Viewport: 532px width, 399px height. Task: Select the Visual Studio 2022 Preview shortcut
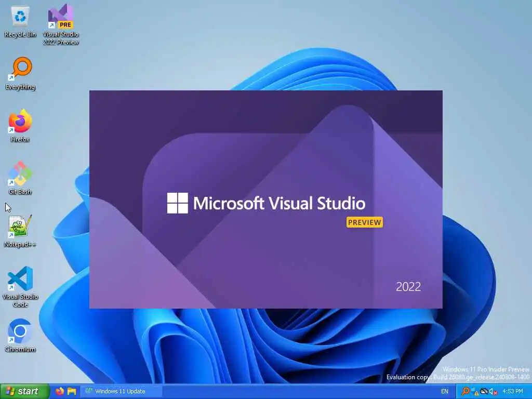click(61, 24)
